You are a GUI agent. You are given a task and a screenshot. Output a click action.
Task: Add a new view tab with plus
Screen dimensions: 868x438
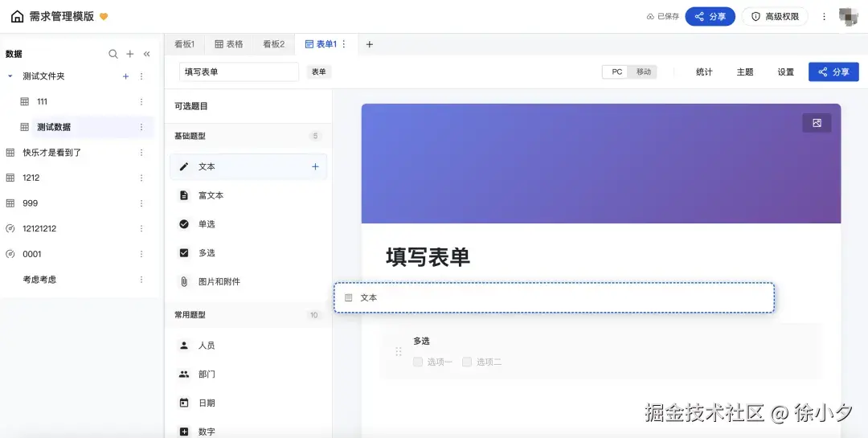click(x=370, y=44)
